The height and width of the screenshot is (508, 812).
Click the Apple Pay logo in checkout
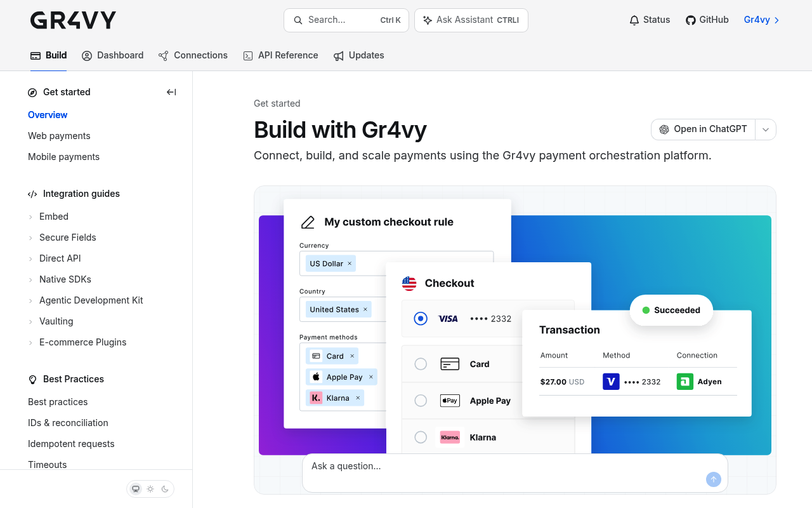450,401
